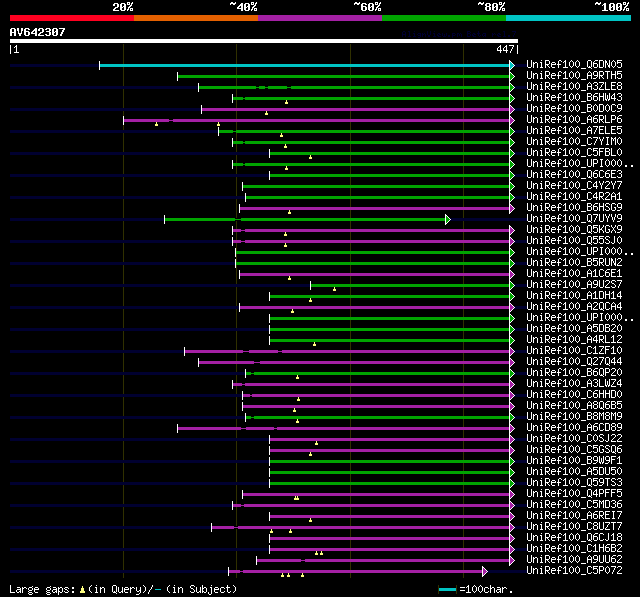The width and height of the screenshot is (640, 597).
Task: Select the UniRef100_C7YIM0 label
Action: [x=574, y=142]
